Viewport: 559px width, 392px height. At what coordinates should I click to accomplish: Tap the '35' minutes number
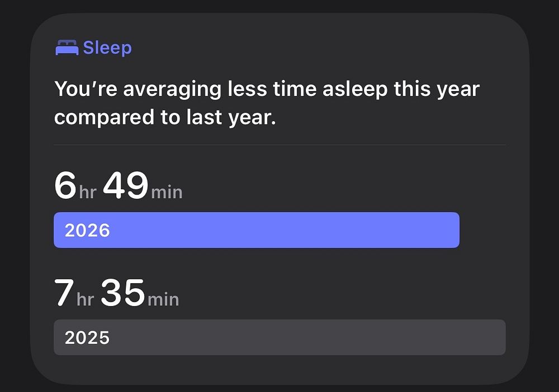pyautogui.click(x=123, y=293)
